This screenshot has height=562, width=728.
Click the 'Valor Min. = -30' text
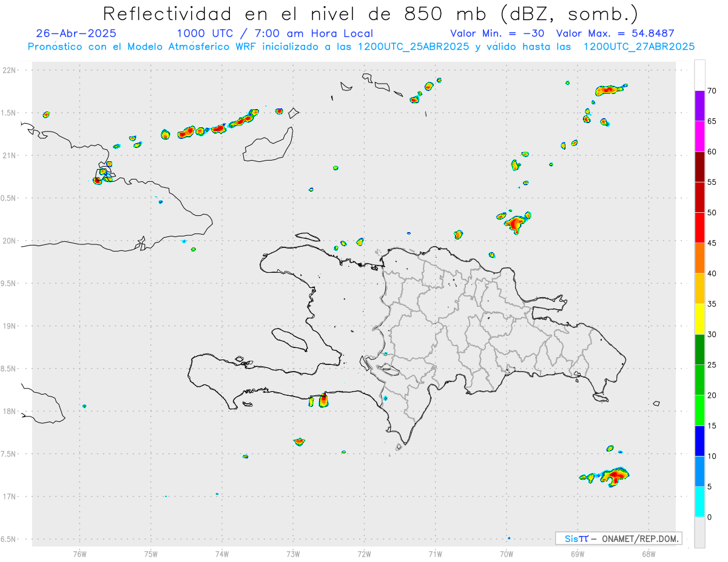[x=497, y=33]
